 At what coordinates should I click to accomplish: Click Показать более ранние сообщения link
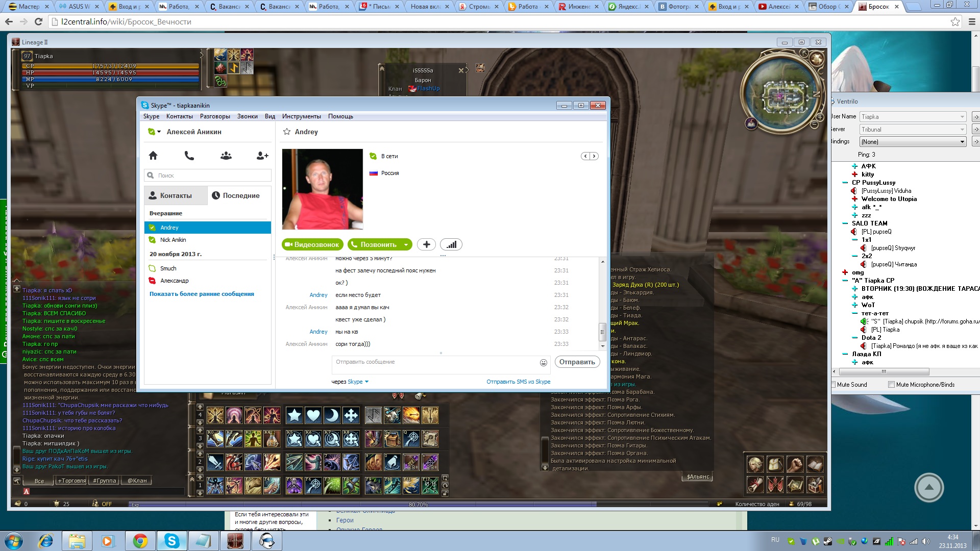click(202, 294)
